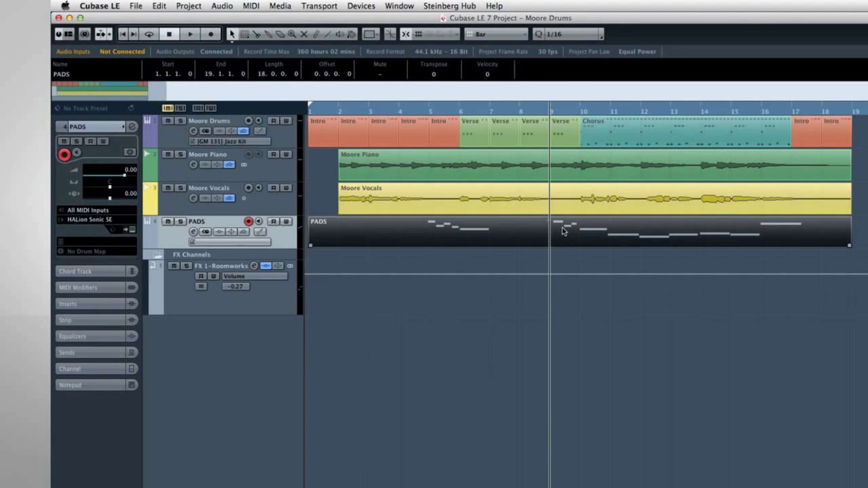Activate the Zoom magnifier tool
The height and width of the screenshot is (488, 868).
pos(292,34)
